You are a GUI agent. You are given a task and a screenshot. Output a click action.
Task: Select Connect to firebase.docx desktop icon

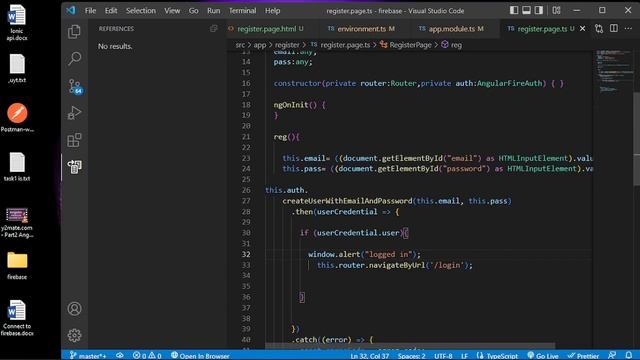tap(17, 318)
